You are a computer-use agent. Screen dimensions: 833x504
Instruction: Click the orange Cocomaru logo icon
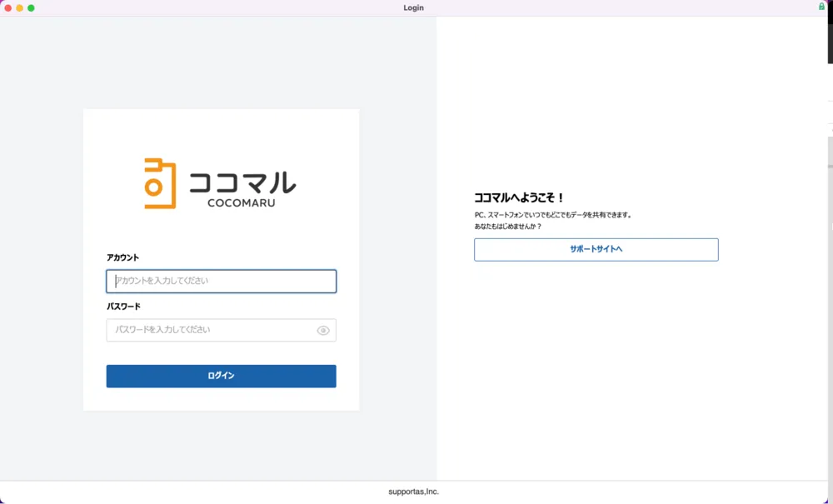coord(159,183)
